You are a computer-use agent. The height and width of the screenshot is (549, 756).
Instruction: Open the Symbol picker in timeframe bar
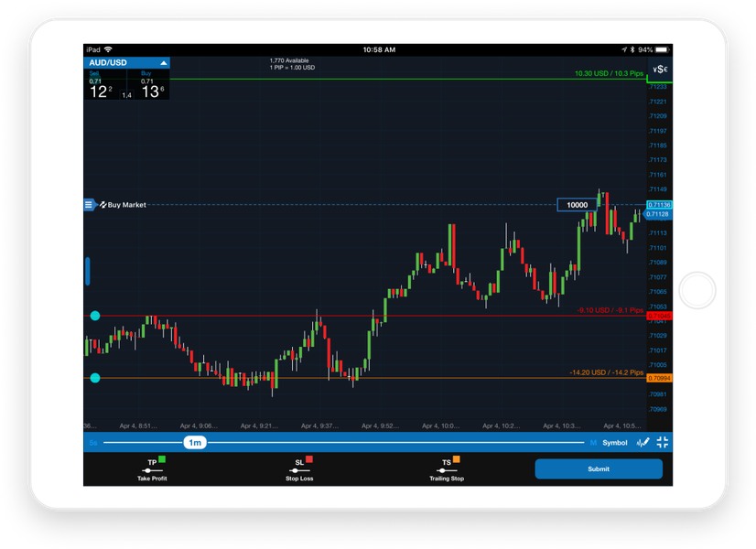pos(615,443)
